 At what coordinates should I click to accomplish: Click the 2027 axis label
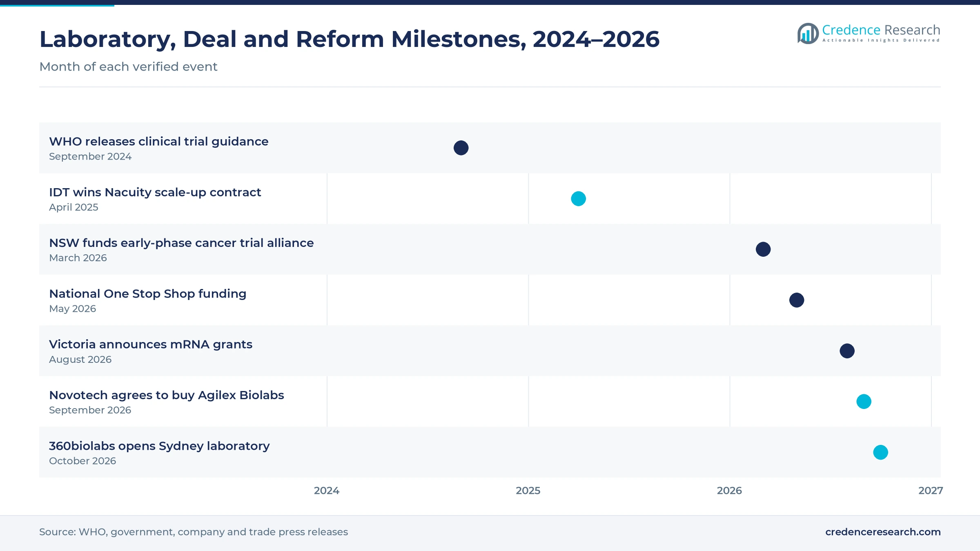(x=931, y=491)
